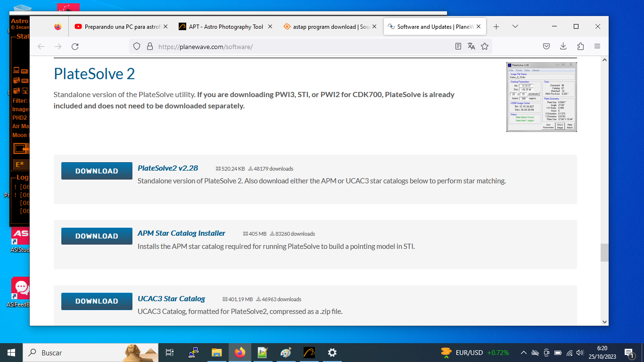Open Firefox downloads panel

(563, 46)
